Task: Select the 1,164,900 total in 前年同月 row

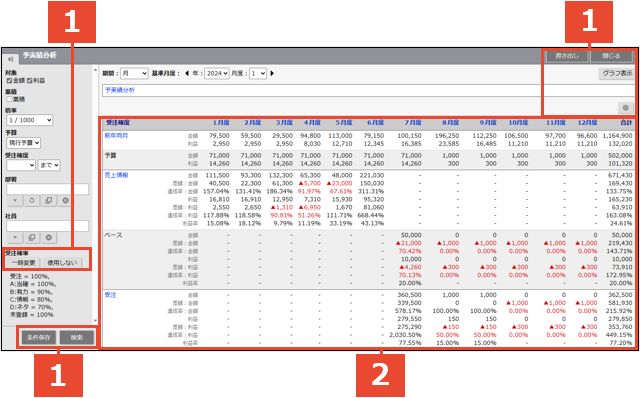Action: tap(617, 136)
